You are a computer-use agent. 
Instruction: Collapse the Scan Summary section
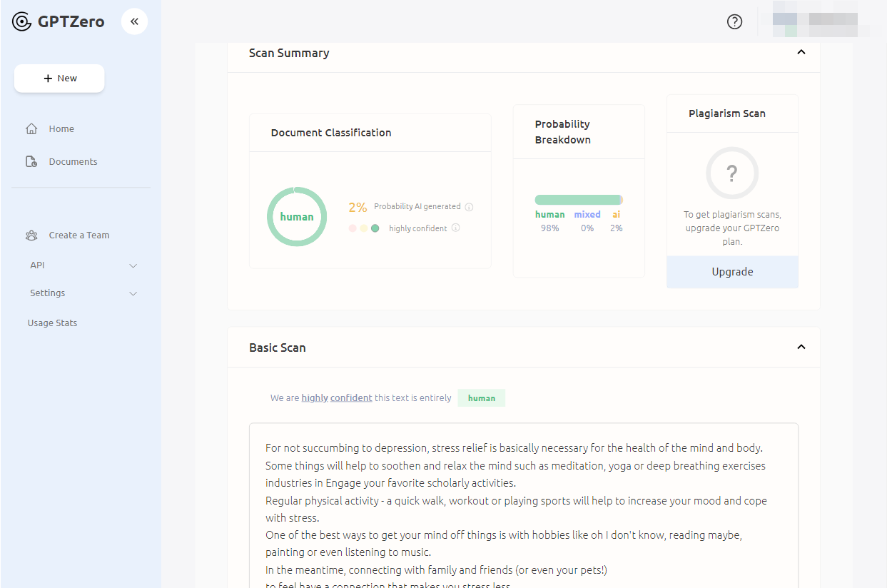point(801,52)
